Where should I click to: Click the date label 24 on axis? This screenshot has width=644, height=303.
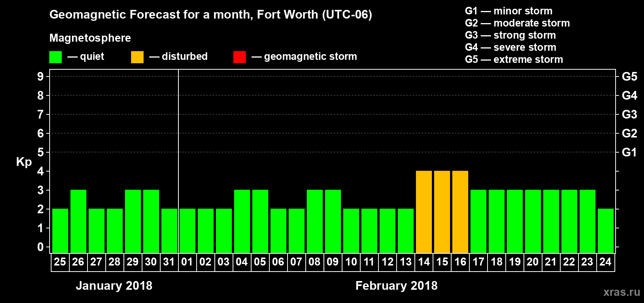605,262
